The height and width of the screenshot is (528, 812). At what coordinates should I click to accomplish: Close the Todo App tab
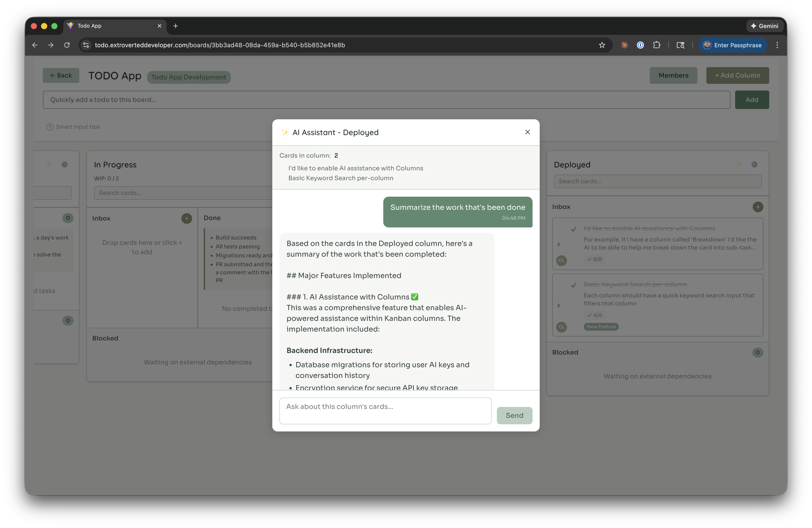click(x=159, y=26)
